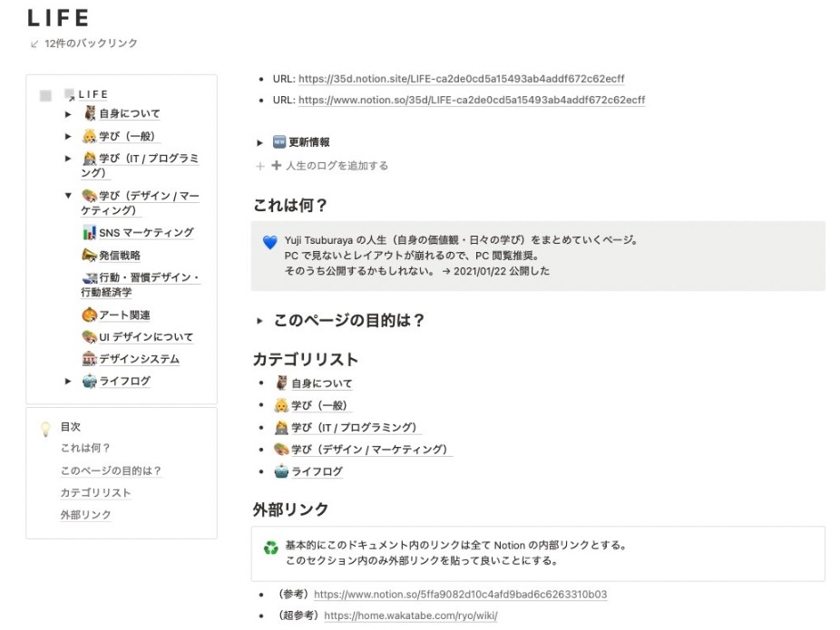Open the www.notion.so/35d LIFE URL

pos(472,100)
